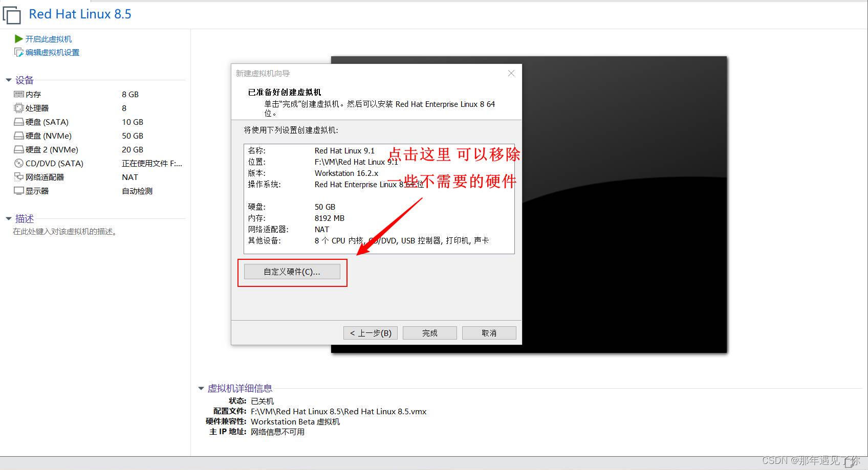Click the green power-on arrow icon
The width and height of the screenshot is (868, 470).
(x=18, y=38)
